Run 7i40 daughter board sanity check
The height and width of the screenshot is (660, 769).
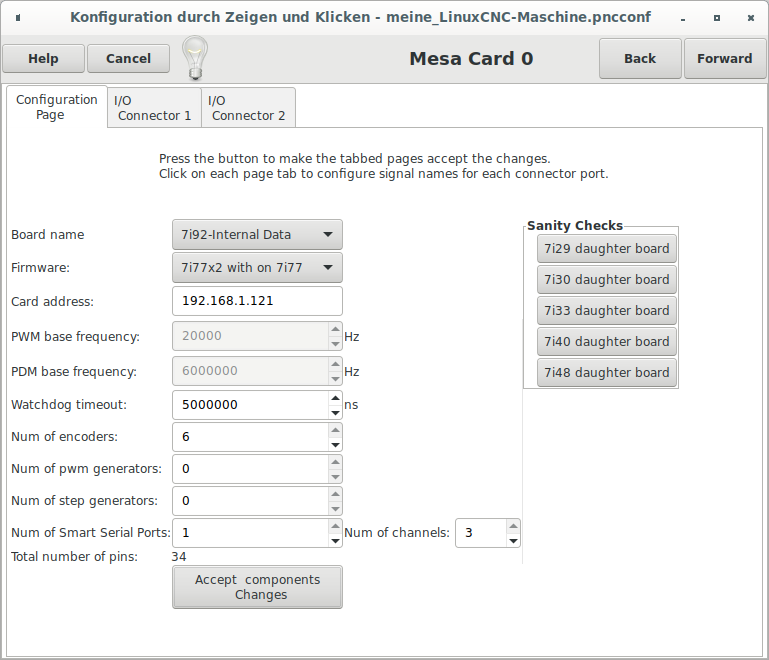(607, 341)
